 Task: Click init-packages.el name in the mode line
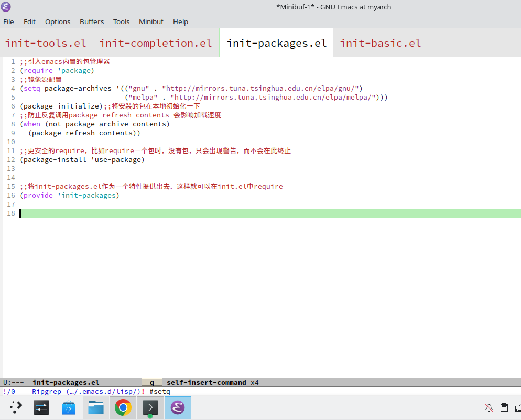click(x=66, y=382)
